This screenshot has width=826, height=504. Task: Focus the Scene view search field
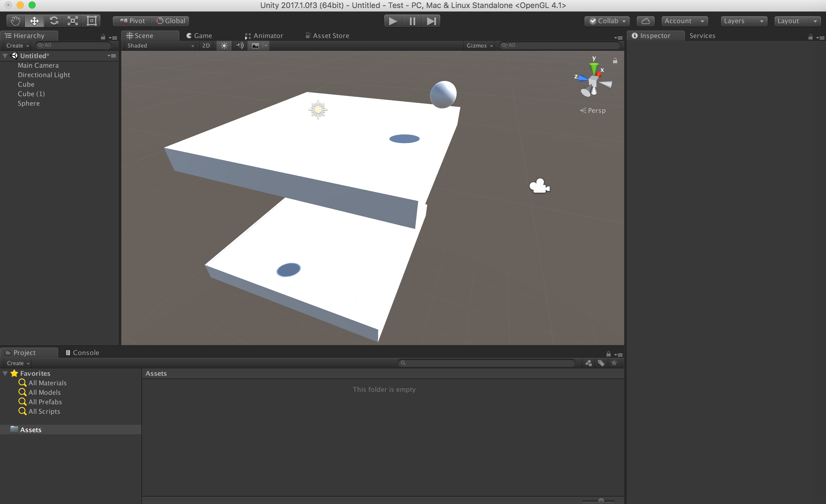(x=559, y=45)
